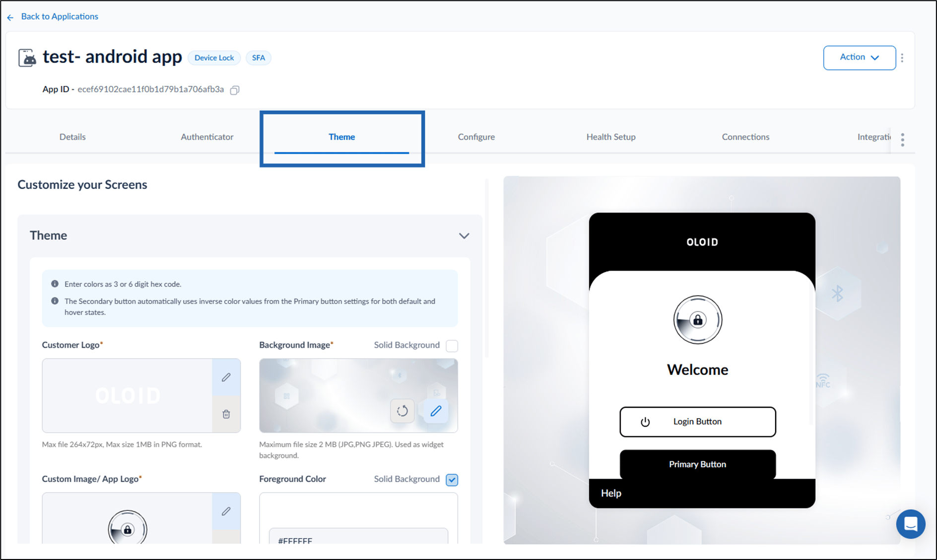Click the Custom Image lock logo thumbnail
937x560 pixels.
[x=128, y=527]
